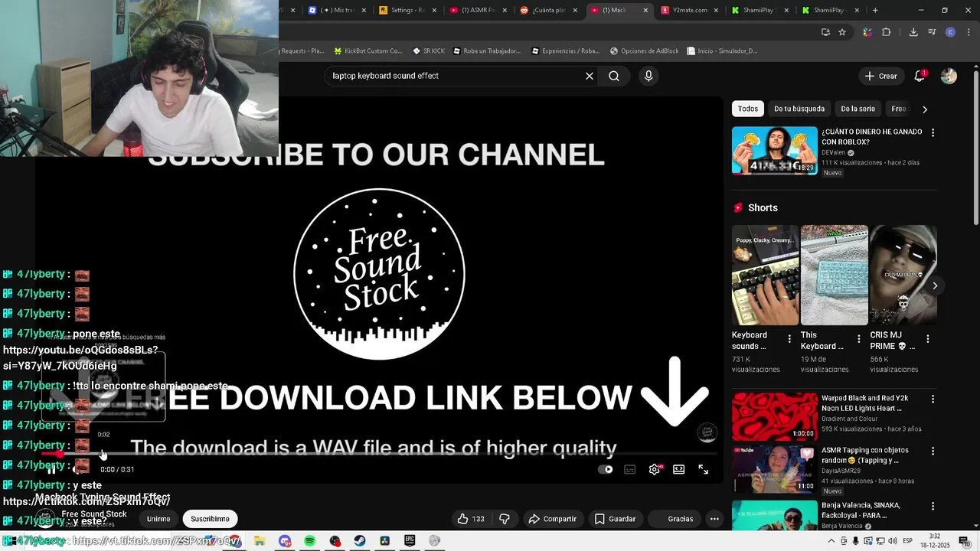Open the ¿CUÁNTO DINERO HE GANADO thumbnail

click(774, 150)
